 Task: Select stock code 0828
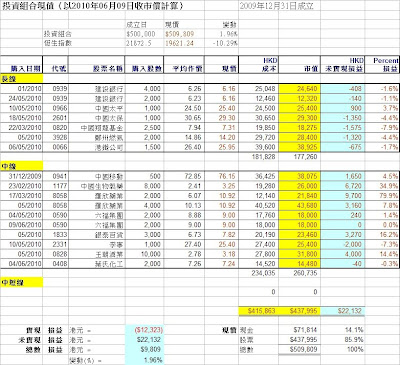coord(60,254)
